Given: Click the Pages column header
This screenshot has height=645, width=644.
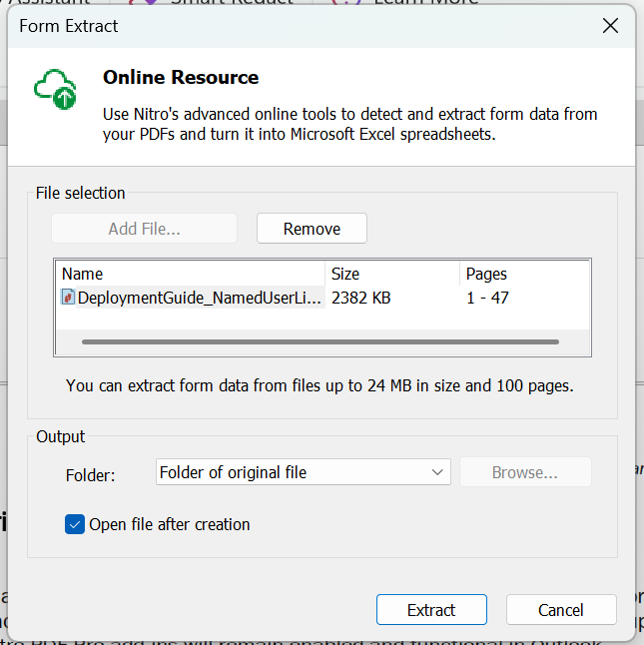Looking at the screenshot, I should 525,274.
